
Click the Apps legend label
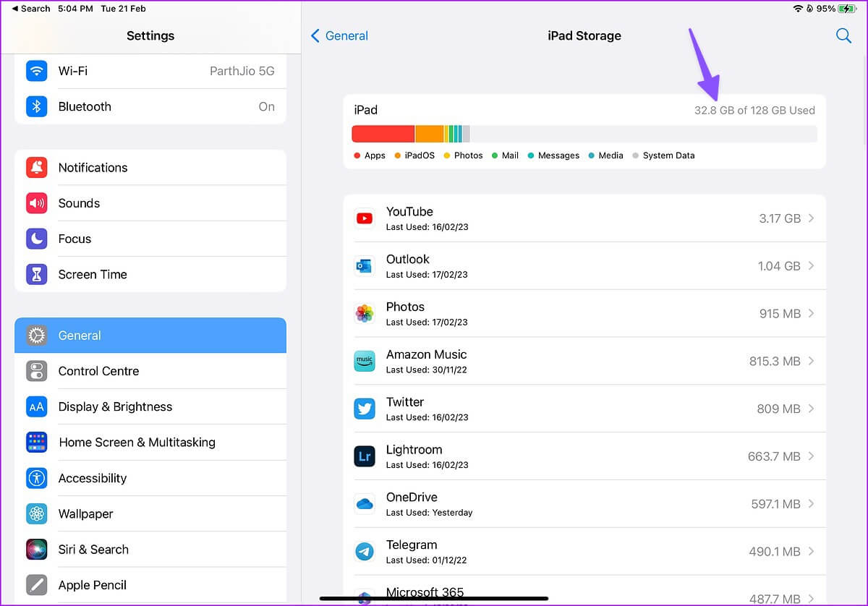pyautogui.click(x=375, y=155)
